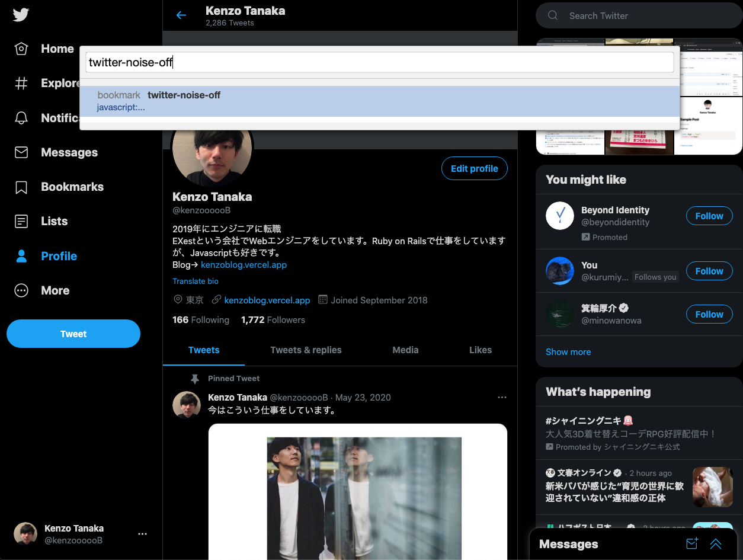
Task: Click the back arrow beside Kenzo Tanaka
Action: click(x=181, y=15)
